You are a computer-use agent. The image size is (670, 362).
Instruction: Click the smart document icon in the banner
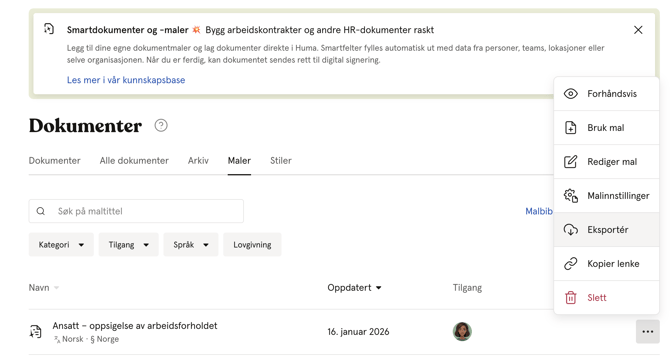point(49,29)
